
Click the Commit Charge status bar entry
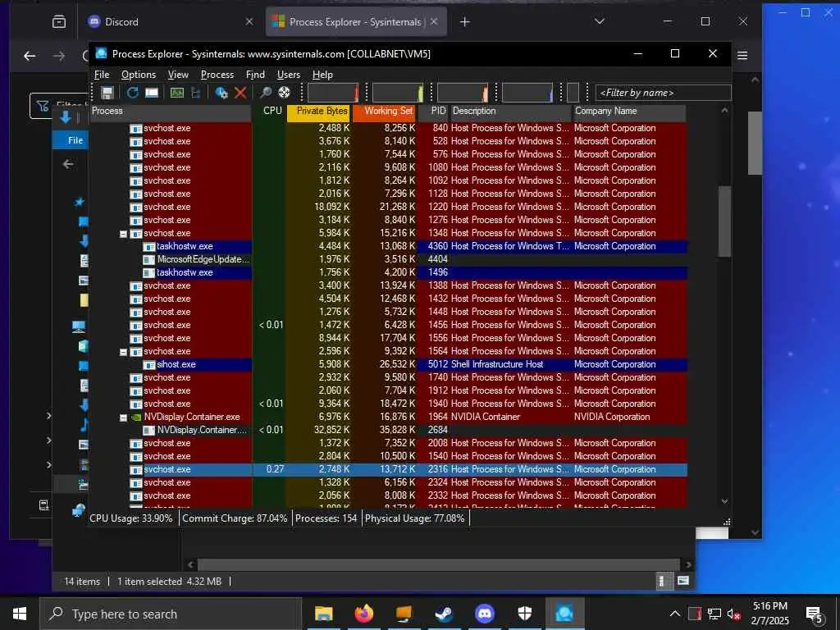point(235,518)
